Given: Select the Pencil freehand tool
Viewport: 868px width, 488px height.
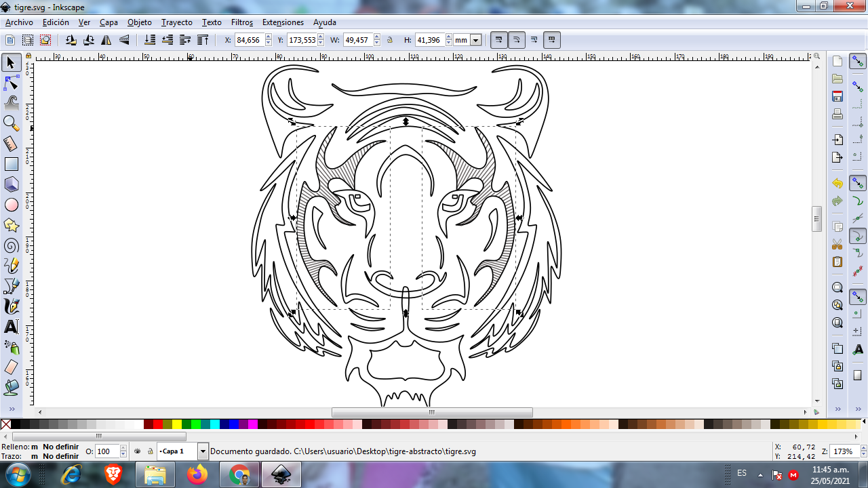Looking at the screenshot, I should 11,266.
